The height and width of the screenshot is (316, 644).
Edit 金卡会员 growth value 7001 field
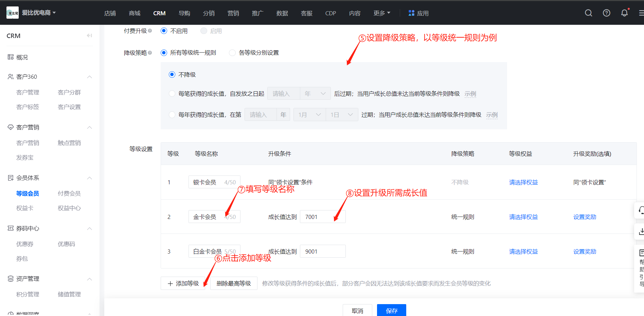tap(323, 217)
